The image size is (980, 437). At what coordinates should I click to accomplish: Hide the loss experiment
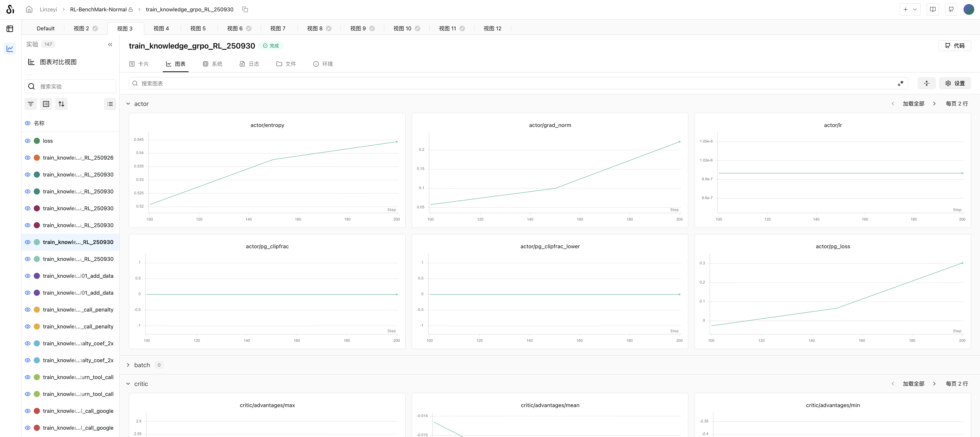click(27, 141)
